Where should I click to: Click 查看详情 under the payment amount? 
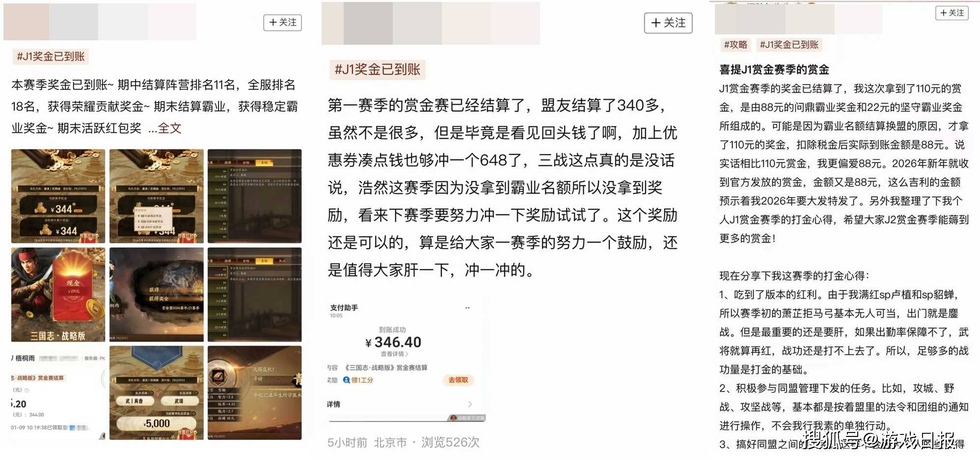coord(394,354)
